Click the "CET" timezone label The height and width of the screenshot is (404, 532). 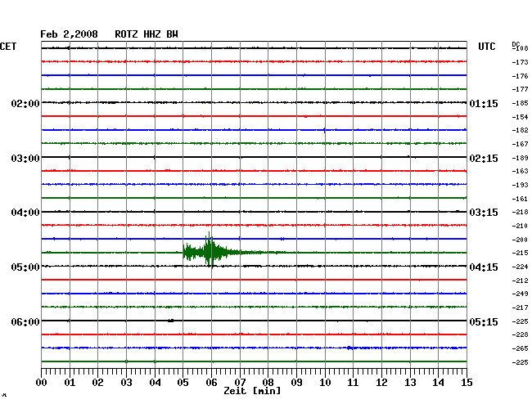point(8,47)
